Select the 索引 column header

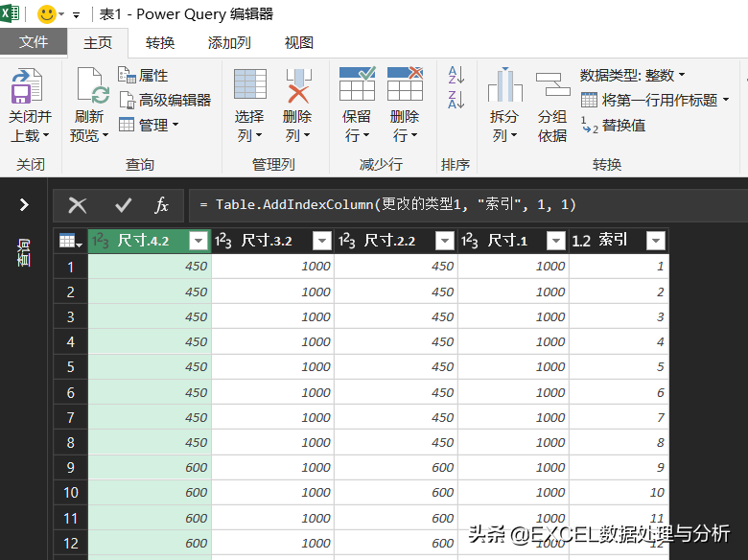619,241
